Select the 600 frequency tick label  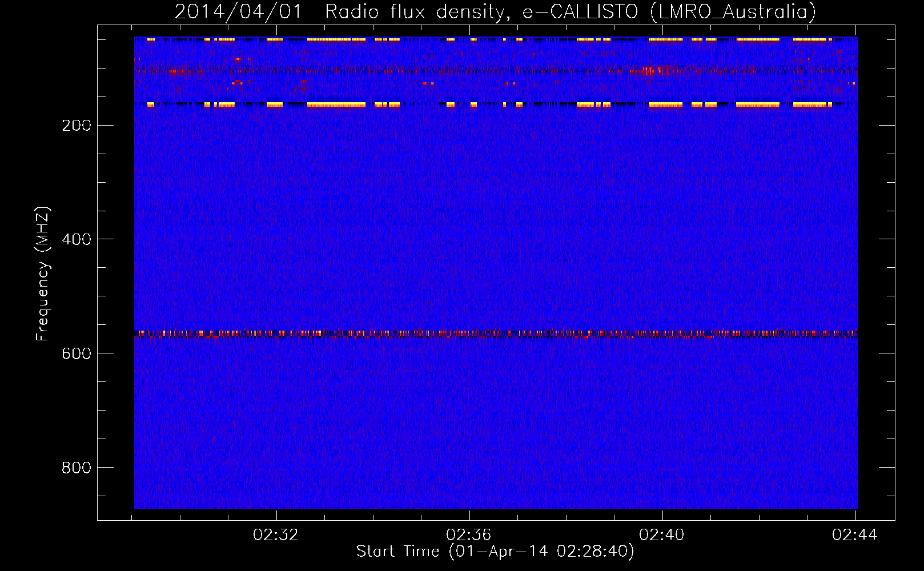pyautogui.click(x=77, y=353)
